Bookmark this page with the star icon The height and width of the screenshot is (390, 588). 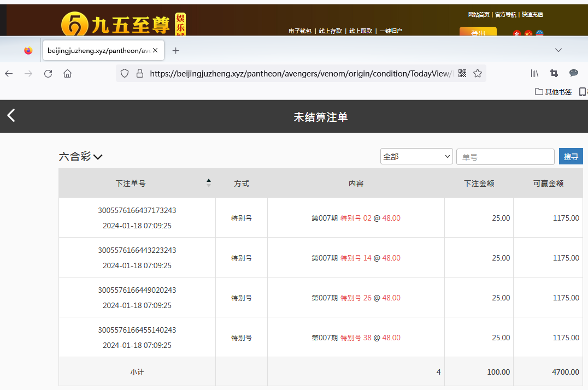(478, 74)
